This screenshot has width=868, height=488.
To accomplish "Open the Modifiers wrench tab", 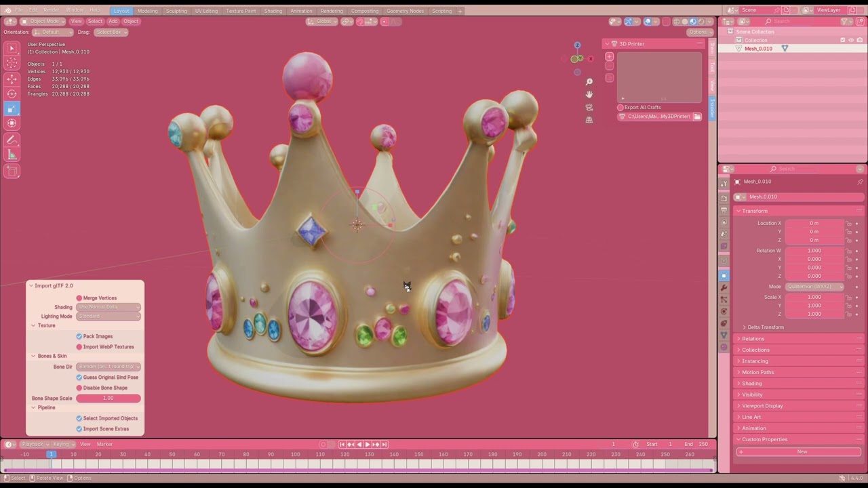I will (x=724, y=287).
